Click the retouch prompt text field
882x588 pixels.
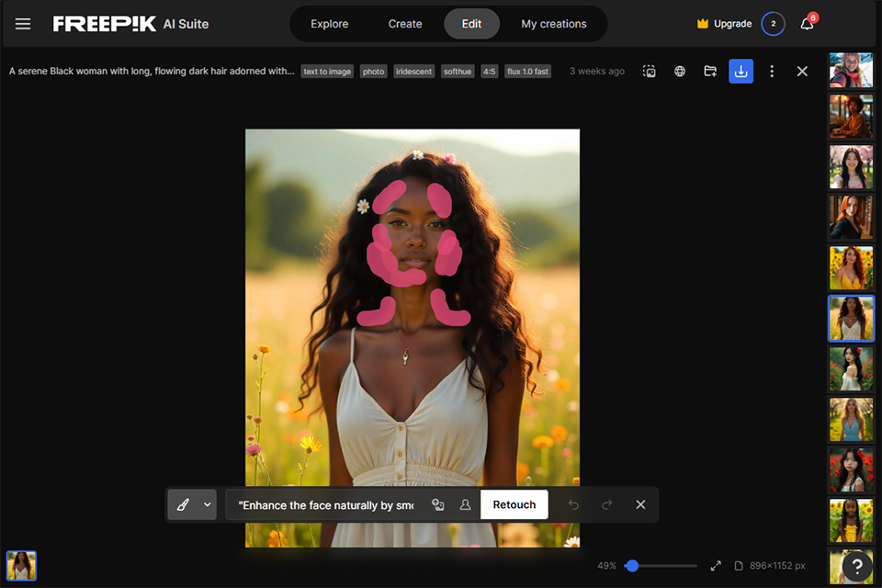click(x=325, y=504)
